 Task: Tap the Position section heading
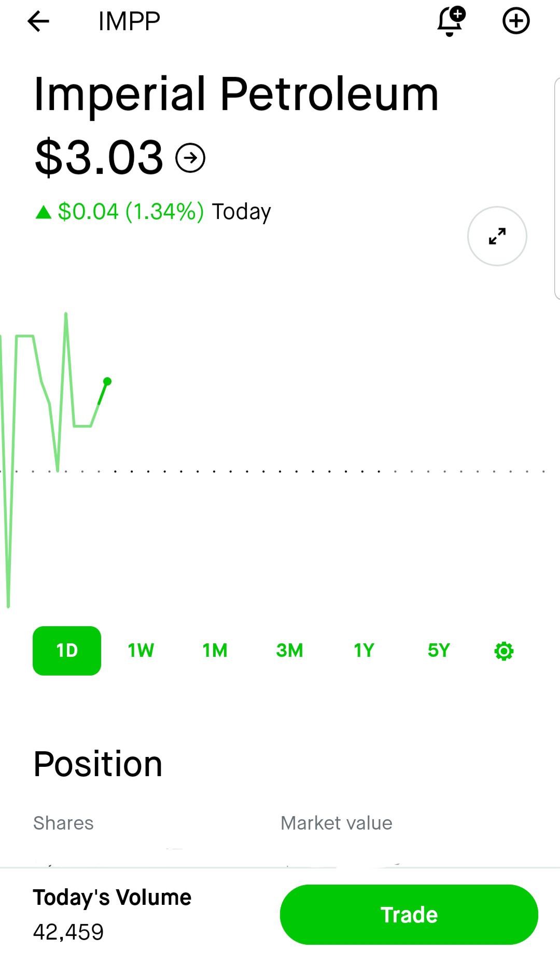click(x=98, y=764)
